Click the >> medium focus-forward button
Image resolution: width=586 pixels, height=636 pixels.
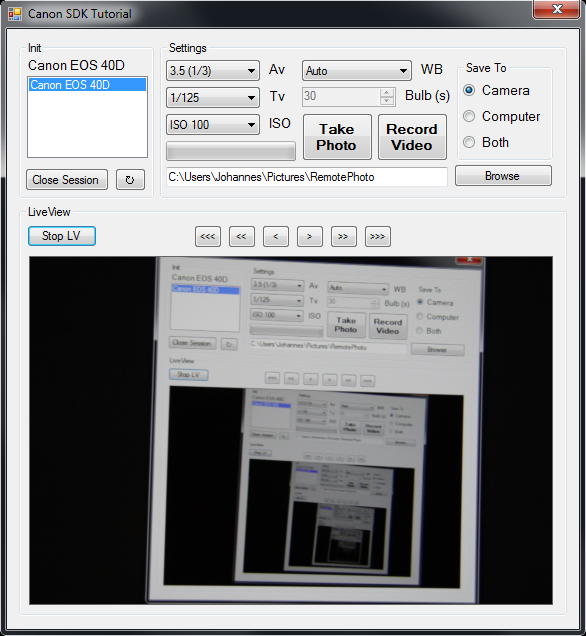(343, 236)
